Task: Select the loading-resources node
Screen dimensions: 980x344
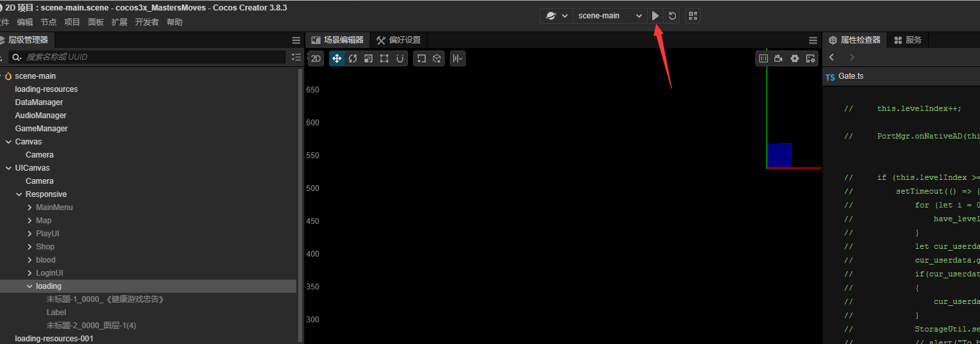Action: coord(47,89)
